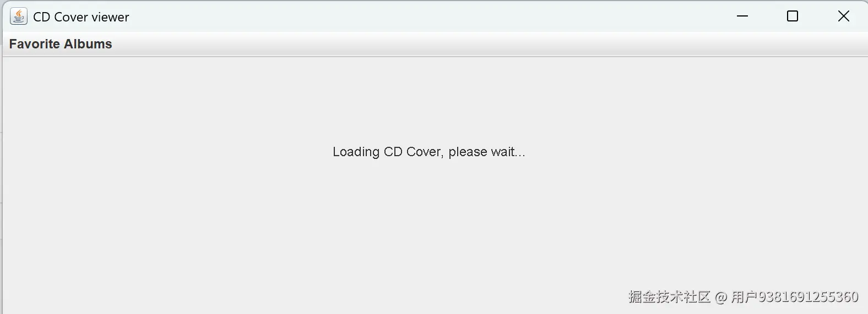
Task: Click blank panel area above the loading message
Action: pos(429,99)
